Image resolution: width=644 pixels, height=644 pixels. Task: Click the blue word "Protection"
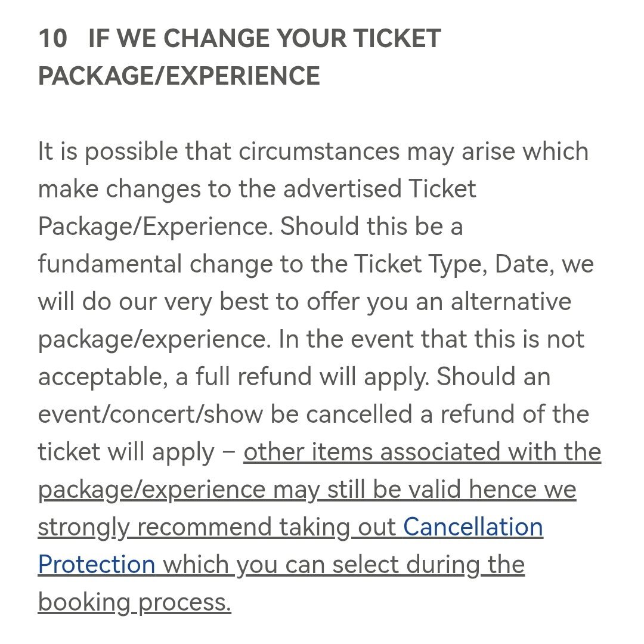[x=97, y=565]
